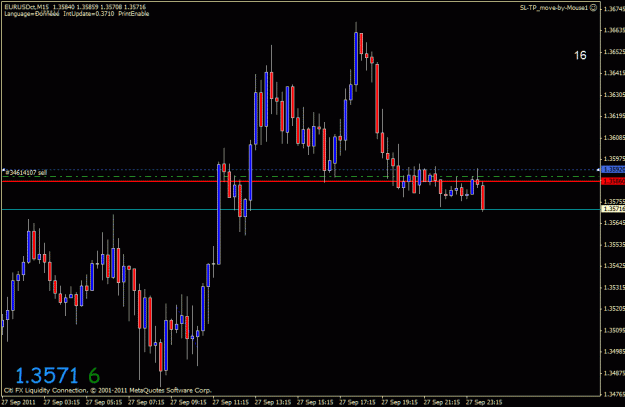The height and width of the screenshot is (407, 625).
Task: Click the expert advisor smiley face icon
Action: (x=593, y=8)
